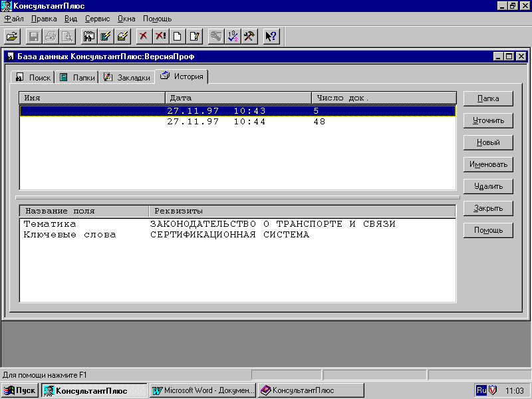The image size is (532, 399).
Task: Switch to Microsoft Word taskbar button
Action: tap(203, 390)
